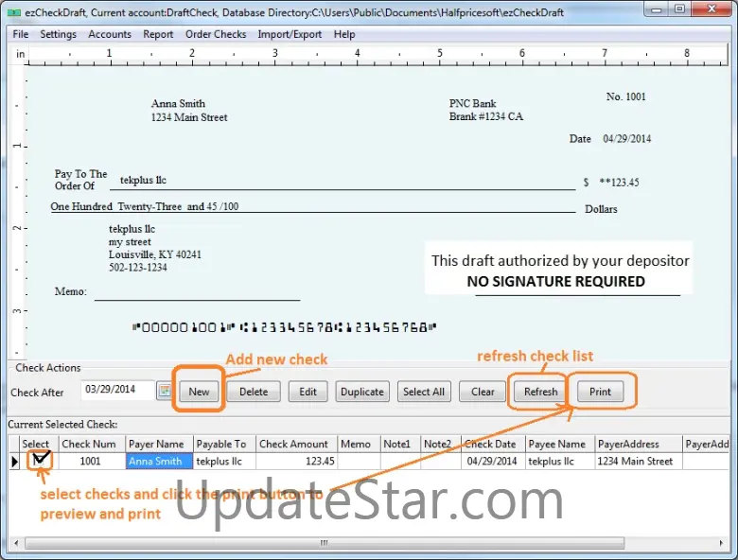This screenshot has width=738, height=560.
Task: Click the tekplus llc Payable To cell
Action: (224, 462)
